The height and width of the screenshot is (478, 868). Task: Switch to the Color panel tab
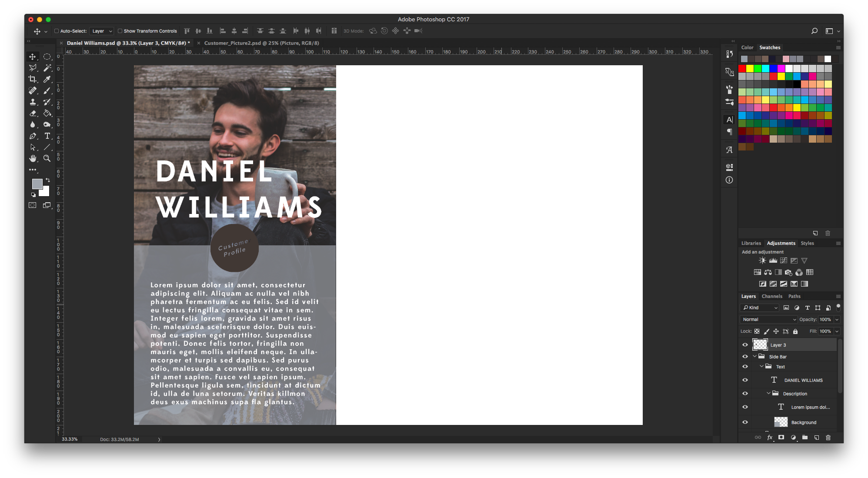tap(747, 47)
